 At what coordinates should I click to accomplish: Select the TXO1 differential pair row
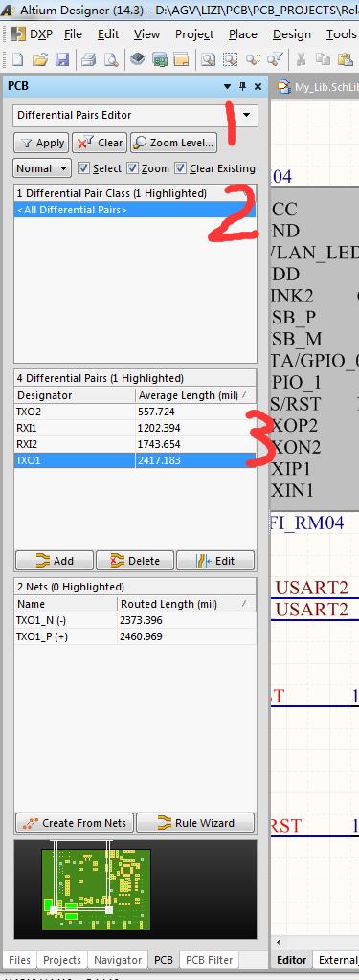coord(135,460)
